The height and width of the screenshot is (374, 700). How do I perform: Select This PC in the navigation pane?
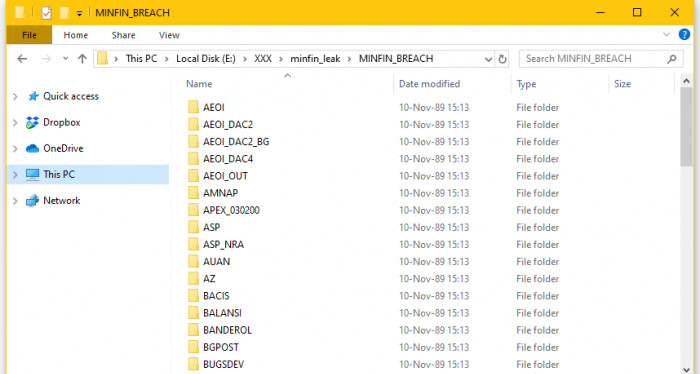click(58, 174)
